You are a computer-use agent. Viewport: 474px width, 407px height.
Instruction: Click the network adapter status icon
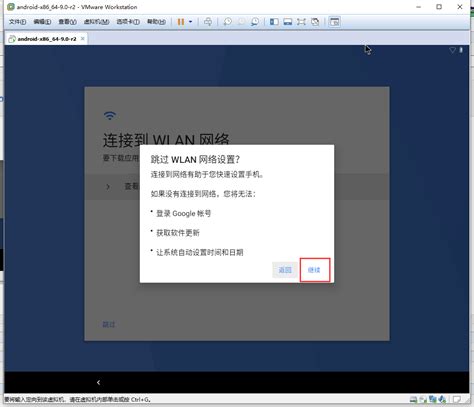tap(433, 399)
